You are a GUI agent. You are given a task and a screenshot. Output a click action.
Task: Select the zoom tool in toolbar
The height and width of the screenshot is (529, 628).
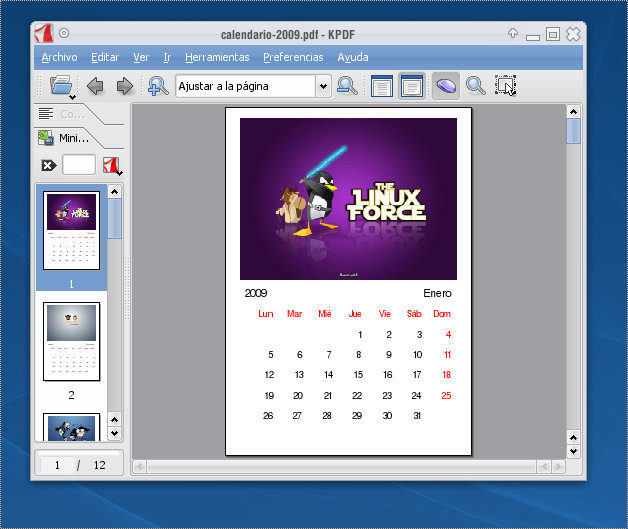tap(476, 86)
